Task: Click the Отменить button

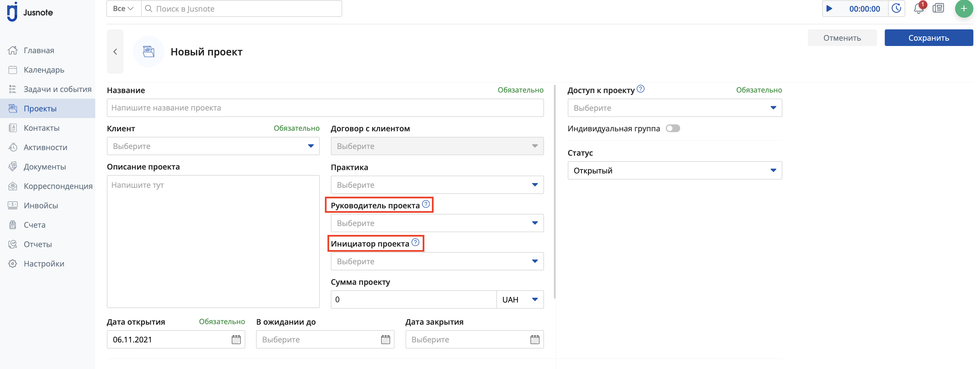Action: click(x=842, y=38)
